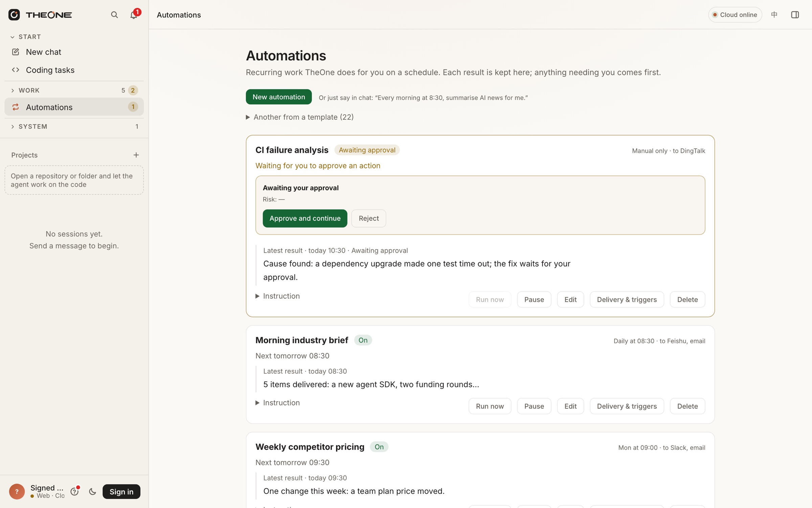
Task: Open the help icon with red dot
Action: [x=75, y=491]
